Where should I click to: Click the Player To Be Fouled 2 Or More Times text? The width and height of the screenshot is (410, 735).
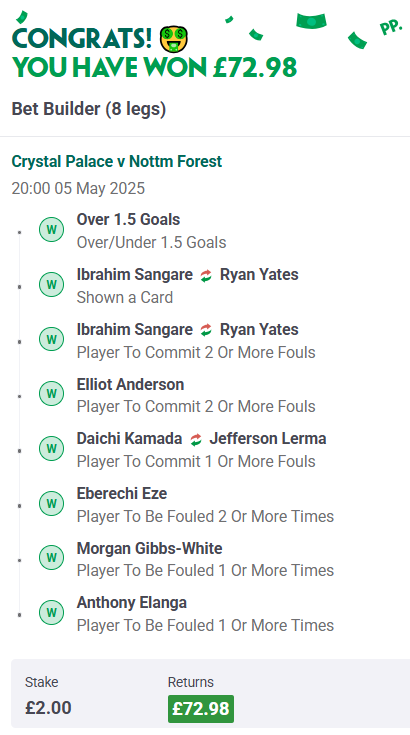point(205,517)
